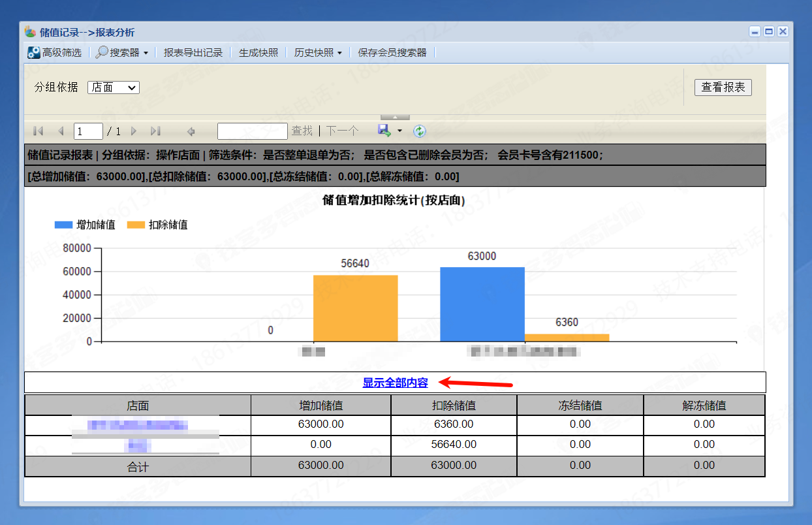Click the refresh report icon
Viewport: 812px width, 525px height.
pyautogui.click(x=420, y=131)
